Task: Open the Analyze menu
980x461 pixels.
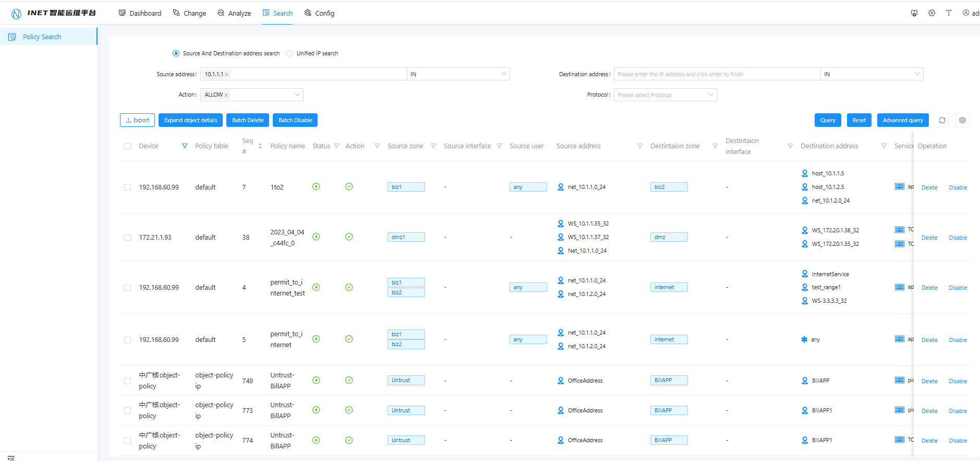Action: [234, 13]
